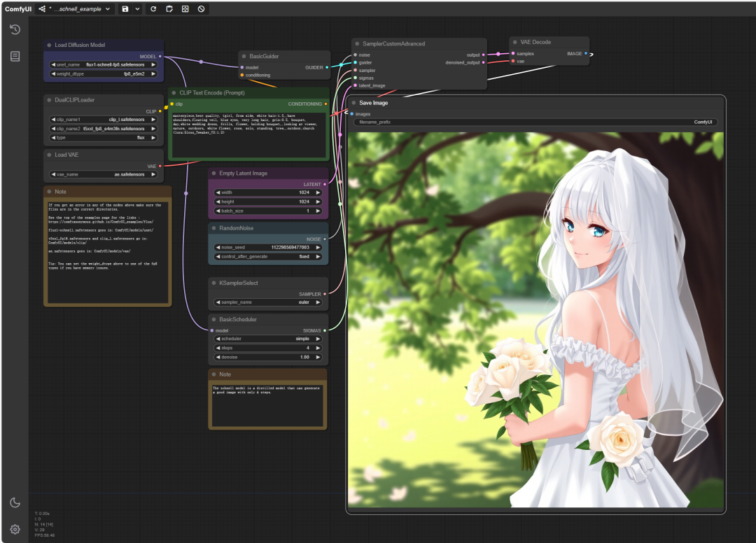Open the control_after_generate fixed combo

(x=268, y=256)
